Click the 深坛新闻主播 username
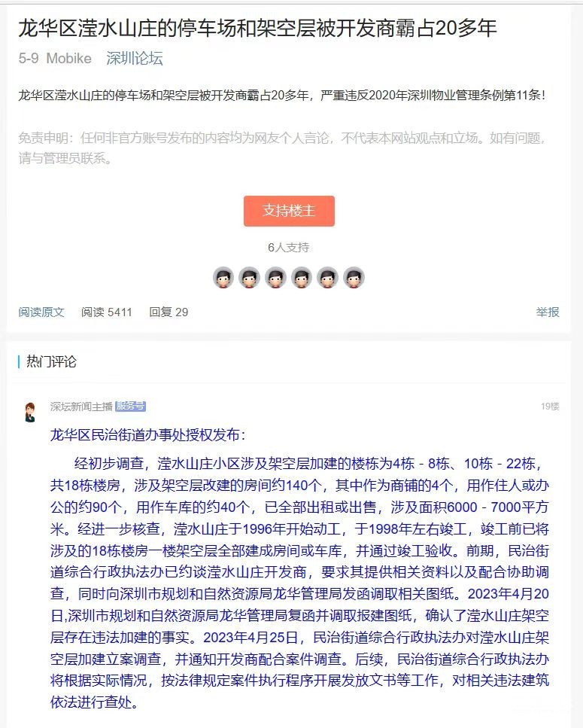 coord(81,407)
